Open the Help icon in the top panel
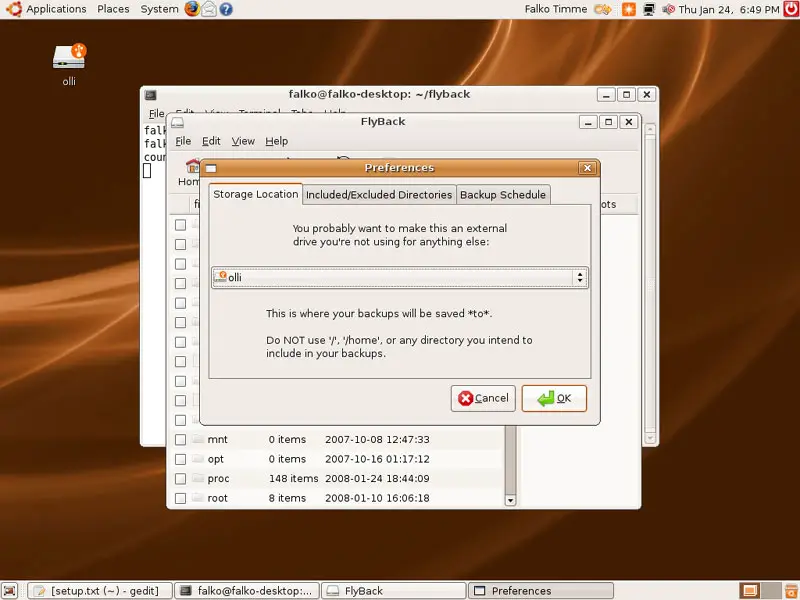 coord(226,9)
